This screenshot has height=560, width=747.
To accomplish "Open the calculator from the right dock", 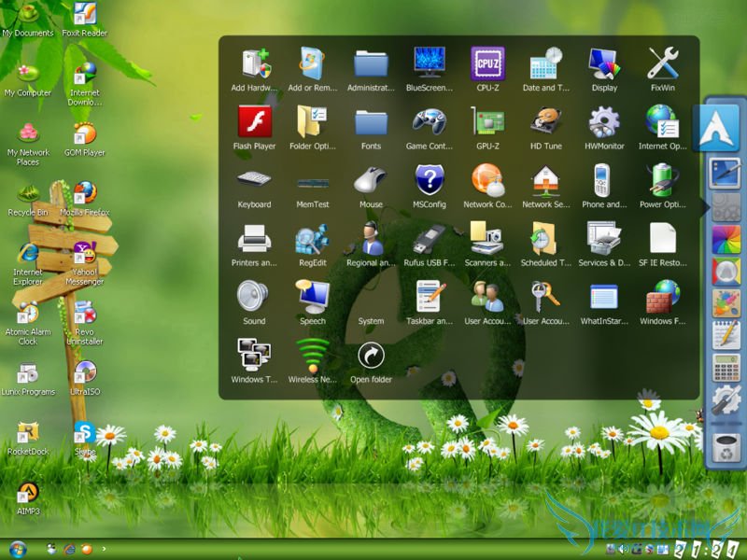I will [726, 367].
